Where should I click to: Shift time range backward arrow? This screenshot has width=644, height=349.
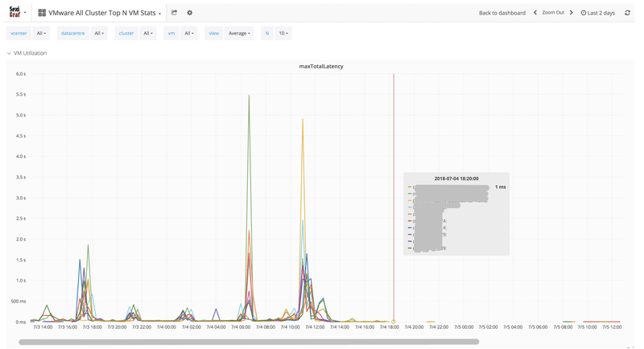pyautogui.click(x=535, y=13)
